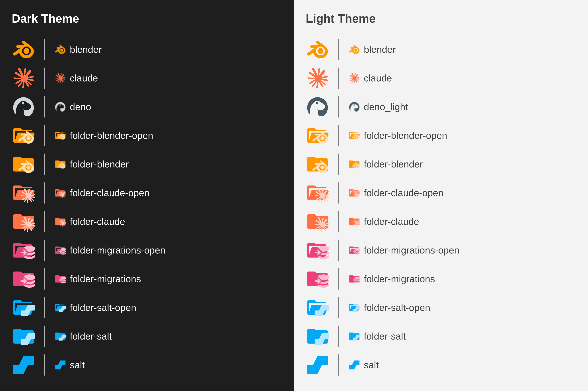
Task: Click small folder-salt icon in Dark Theme
Action: point(60,336)
